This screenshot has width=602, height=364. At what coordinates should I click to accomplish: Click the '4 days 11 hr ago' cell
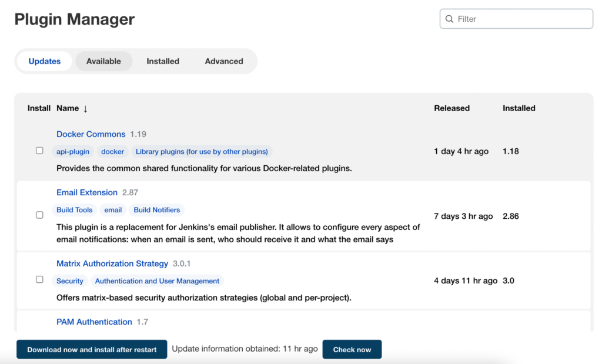point(466,280)
